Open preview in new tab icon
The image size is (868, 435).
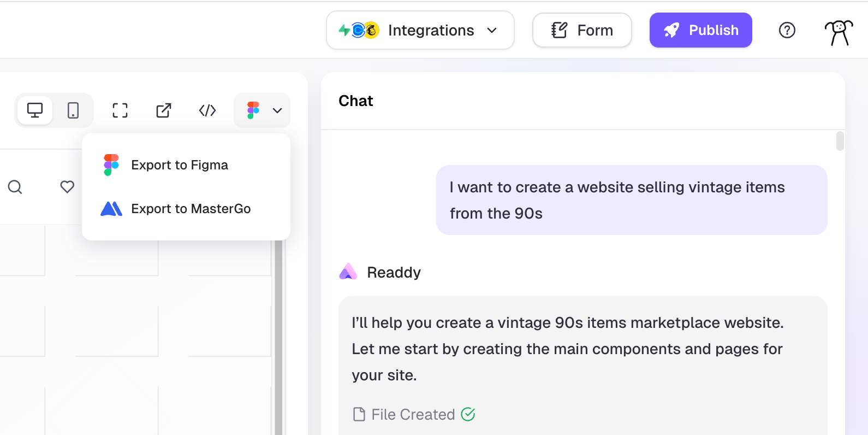tap(164, 110)
